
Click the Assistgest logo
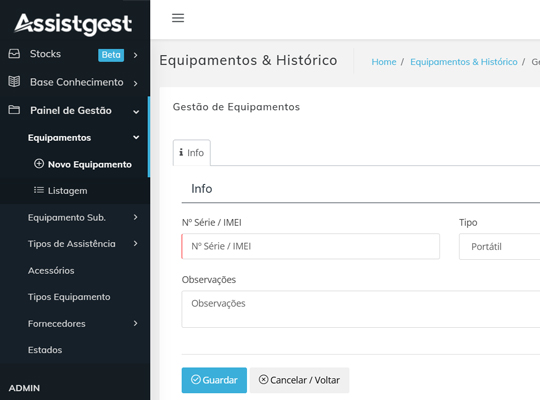coord(73,24)
